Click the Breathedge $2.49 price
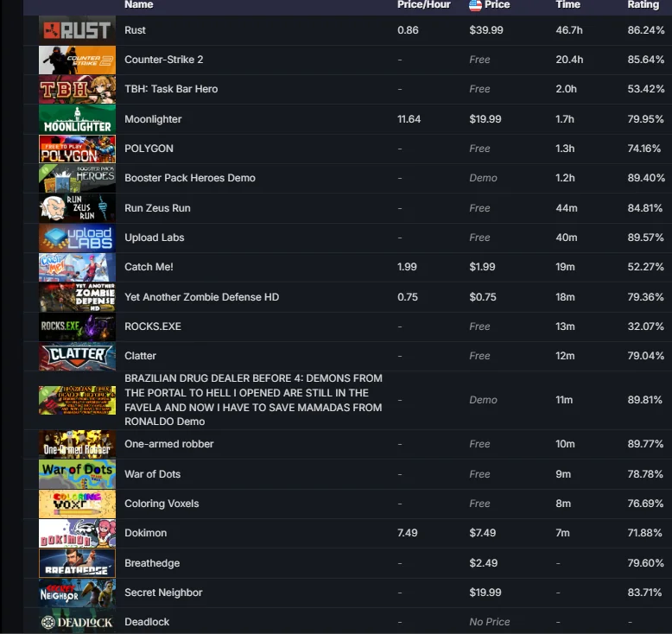This screenshot has width=672, height=634. [484, 563]
